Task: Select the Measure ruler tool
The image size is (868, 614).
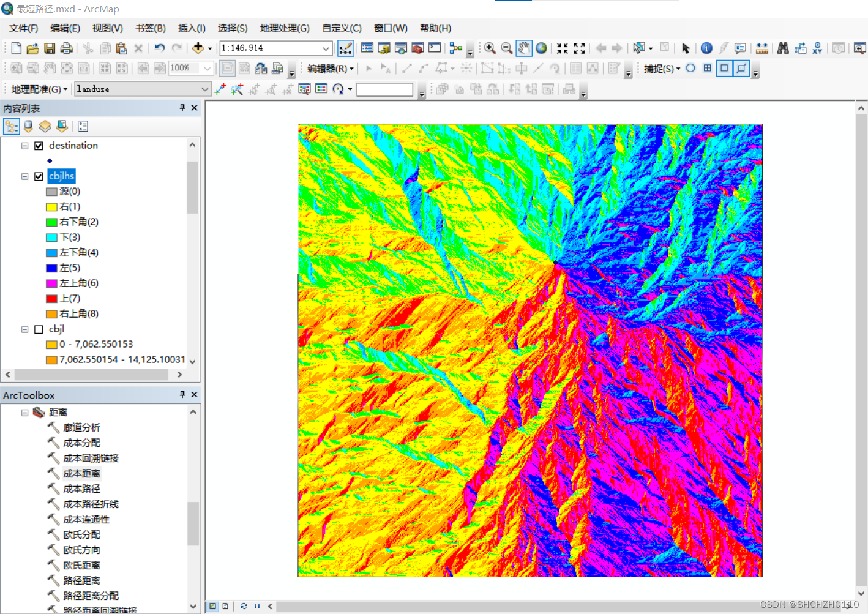Action: pos(762,48)
